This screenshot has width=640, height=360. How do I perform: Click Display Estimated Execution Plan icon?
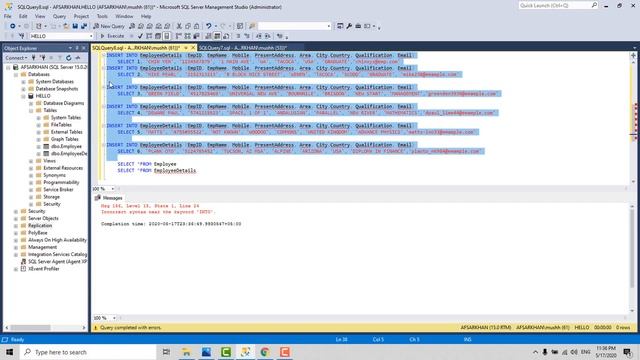149,36
